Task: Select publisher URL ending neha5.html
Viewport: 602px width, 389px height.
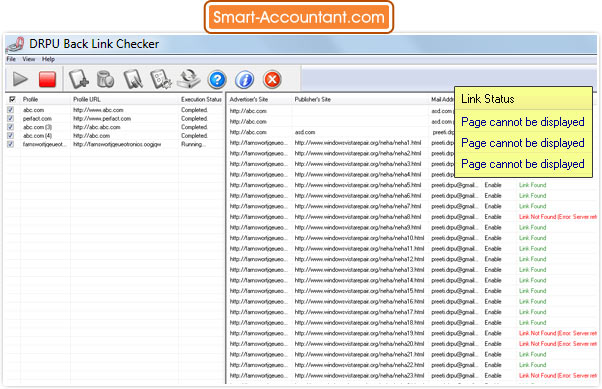Action: tap(358, 185)
